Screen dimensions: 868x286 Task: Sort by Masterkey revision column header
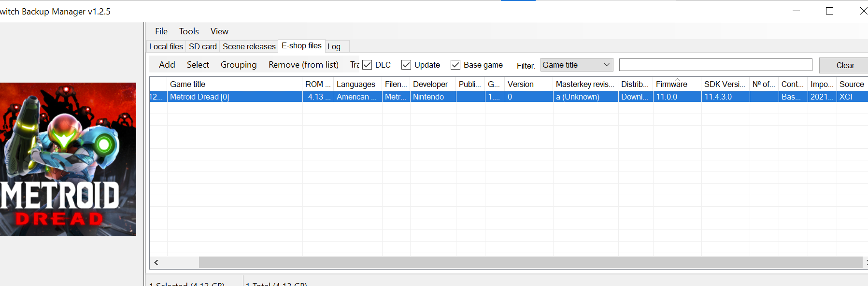(x=586, y=84)
